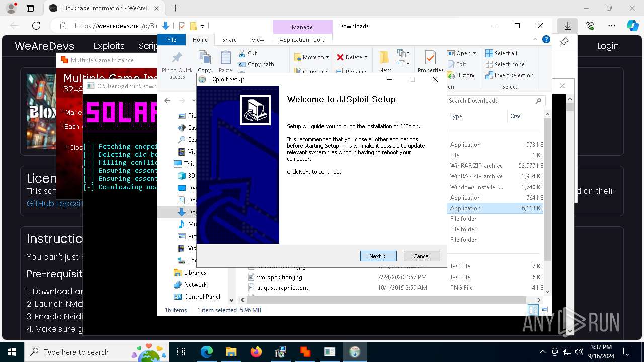Open the Delete dropdown
The height and width of the screenshot is (362, 644).
(x=352, y=57)
